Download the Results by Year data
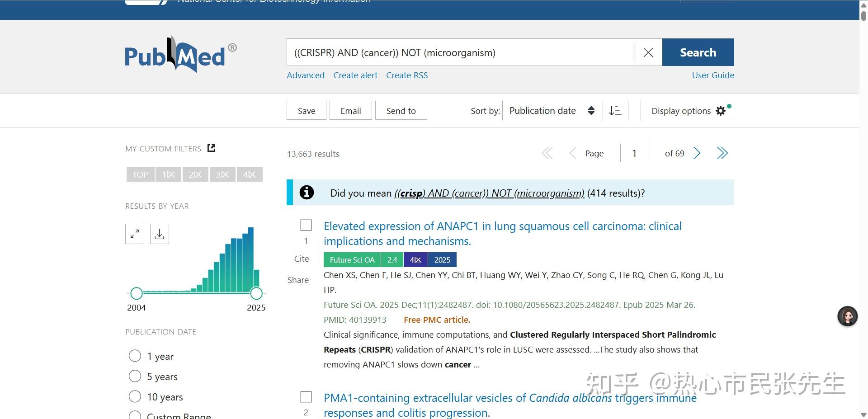This screenshot has height=419, width=868. pos(159,234)
